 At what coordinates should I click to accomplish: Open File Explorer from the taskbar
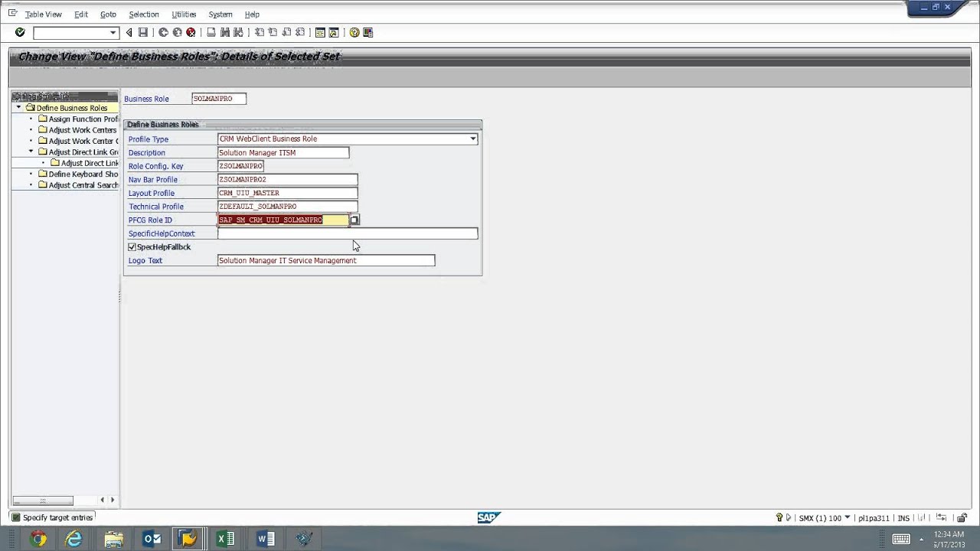(x=113, y=539)
